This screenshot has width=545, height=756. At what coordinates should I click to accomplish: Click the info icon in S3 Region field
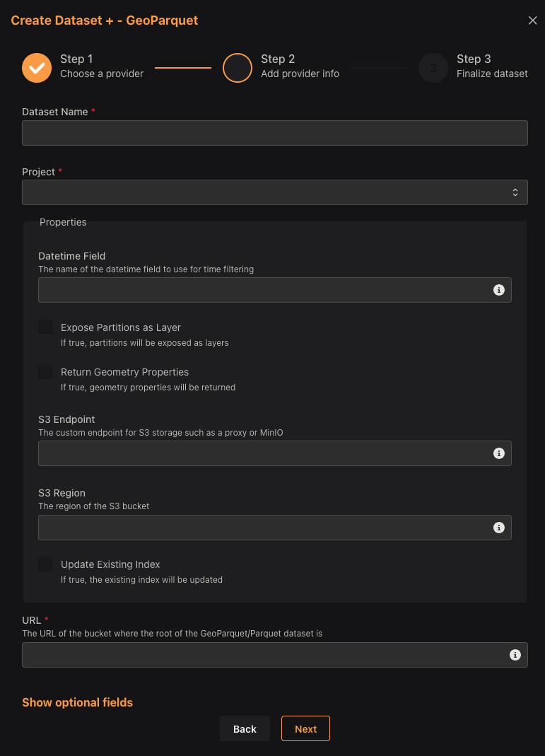click(499, 528)
